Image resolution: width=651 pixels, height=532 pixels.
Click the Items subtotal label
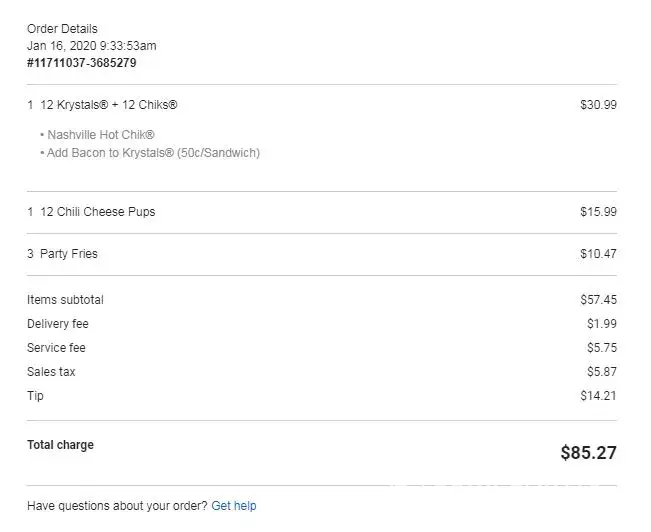tap(65, 300)
